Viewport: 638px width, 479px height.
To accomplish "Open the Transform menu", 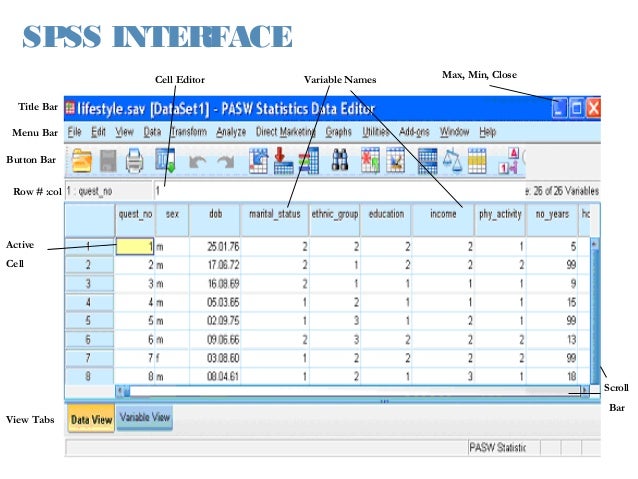I will 189,132.
